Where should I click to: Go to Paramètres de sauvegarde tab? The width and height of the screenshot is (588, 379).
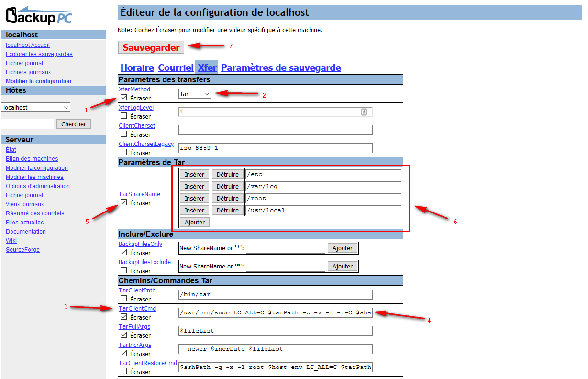point(281,68)
